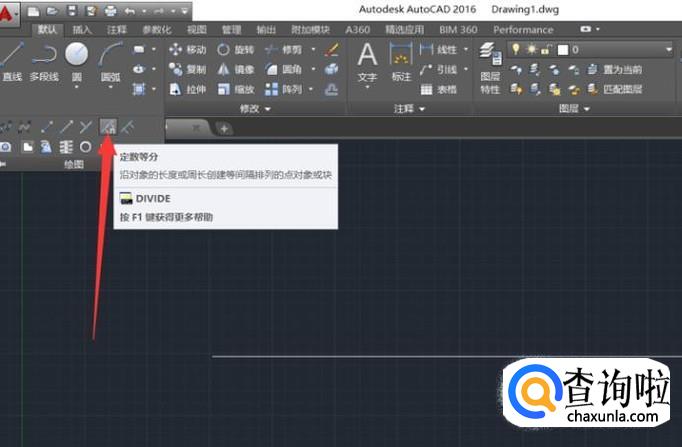Click the Erase pencil-eraser icon
Screen dimensions: 682x447
point(331,49)
